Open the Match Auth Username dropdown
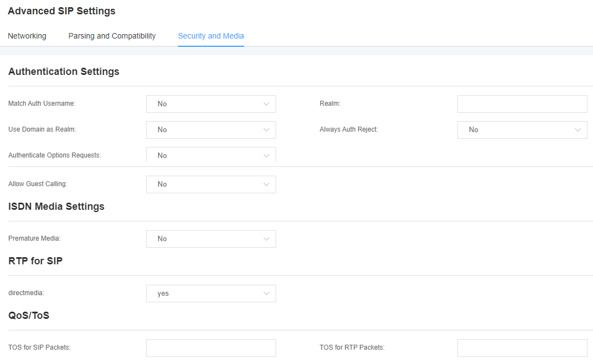Screen dimensions: 593x364 [211, 104]
